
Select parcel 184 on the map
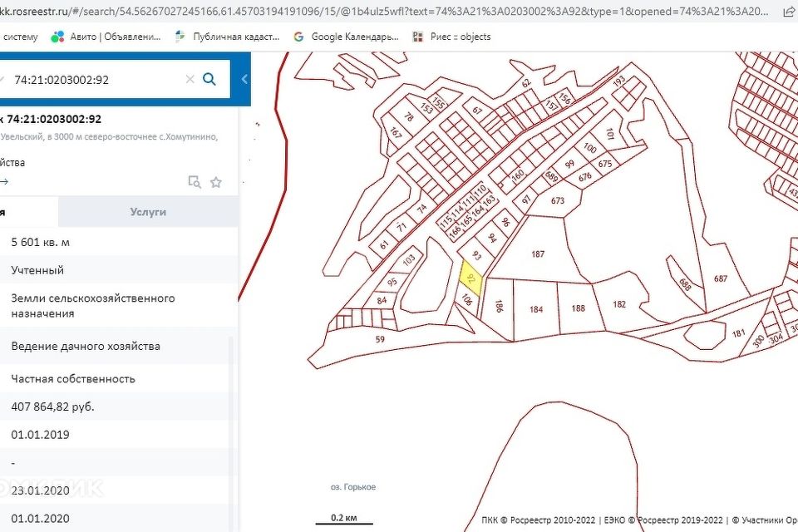(535, 310)
